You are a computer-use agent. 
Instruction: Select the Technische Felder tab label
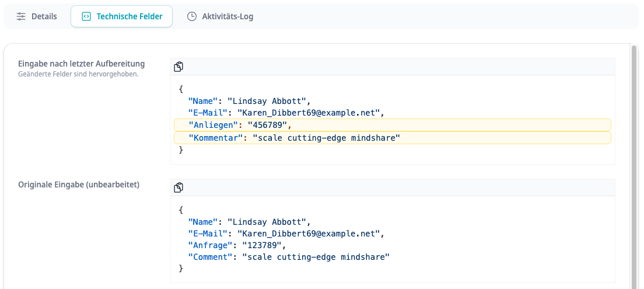click(129, 16)
